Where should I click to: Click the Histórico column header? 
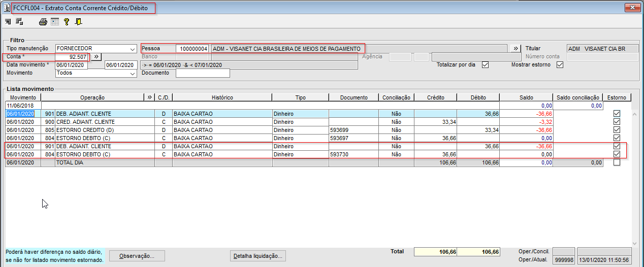pyautogui.click(x=222, y=97)
